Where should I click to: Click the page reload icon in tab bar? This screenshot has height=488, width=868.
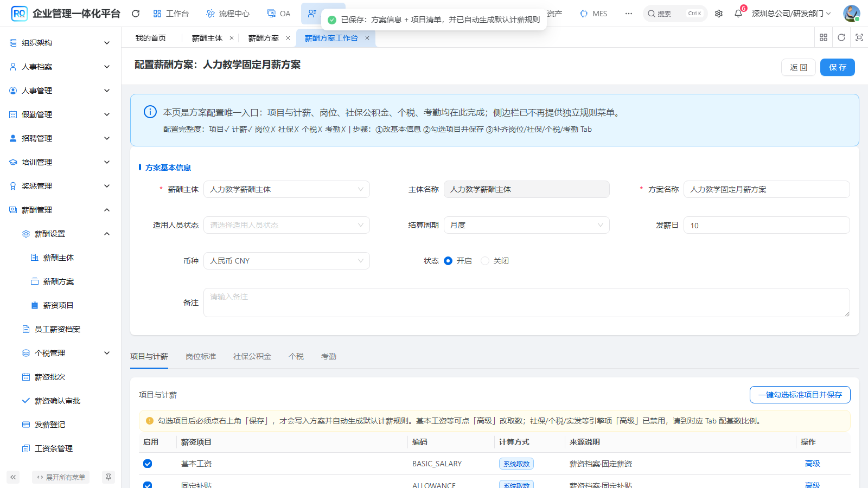click(841, 37)
